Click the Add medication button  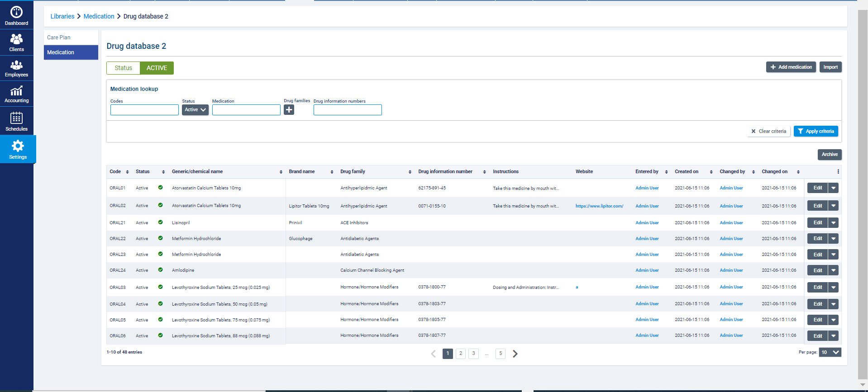click(x=791, y=67)
